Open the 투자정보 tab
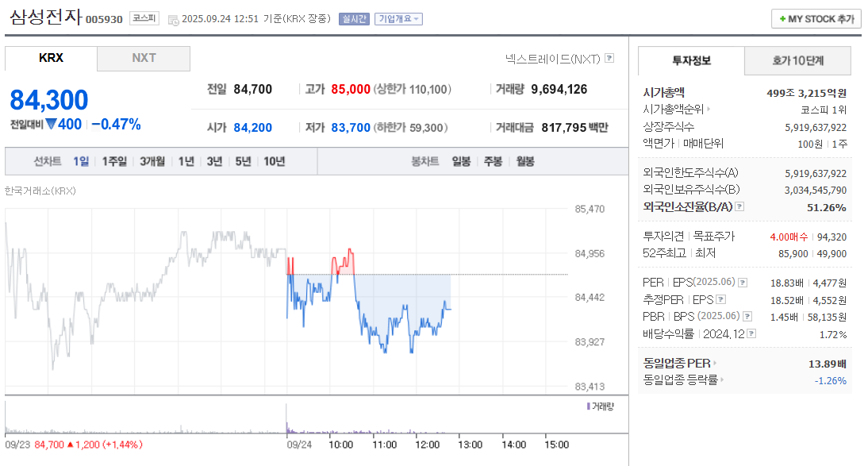 click(691, 60)
